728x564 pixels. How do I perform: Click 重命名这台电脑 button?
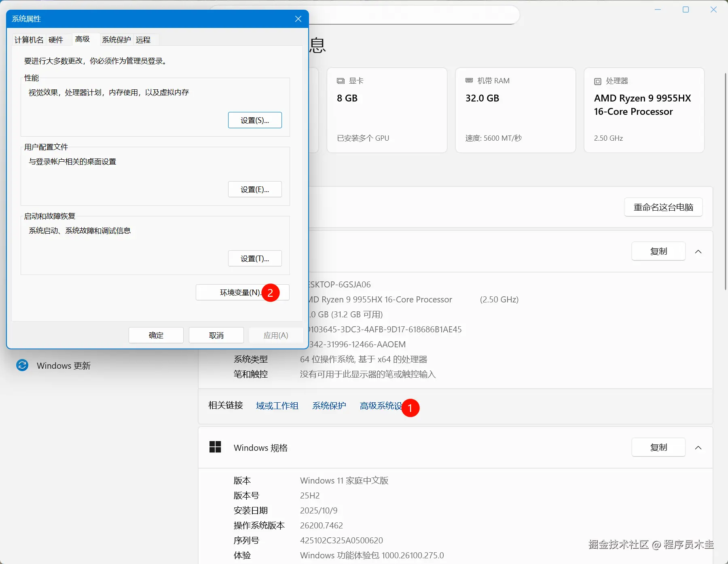663,207
